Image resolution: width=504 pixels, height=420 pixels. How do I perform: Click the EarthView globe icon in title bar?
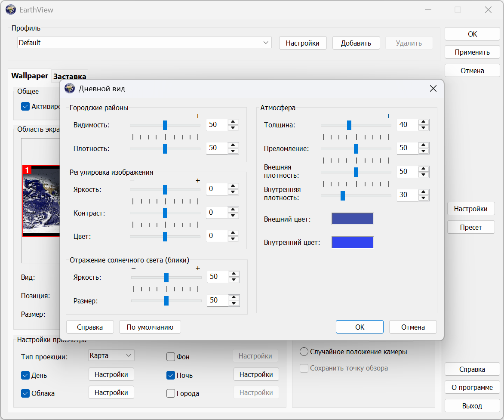point(11,9)
